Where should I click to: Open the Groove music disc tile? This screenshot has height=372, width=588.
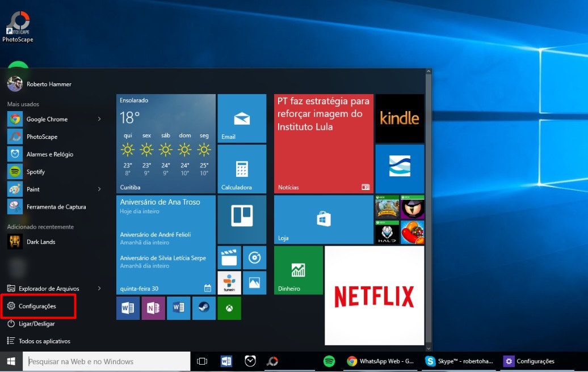click(x=255, y=258)
